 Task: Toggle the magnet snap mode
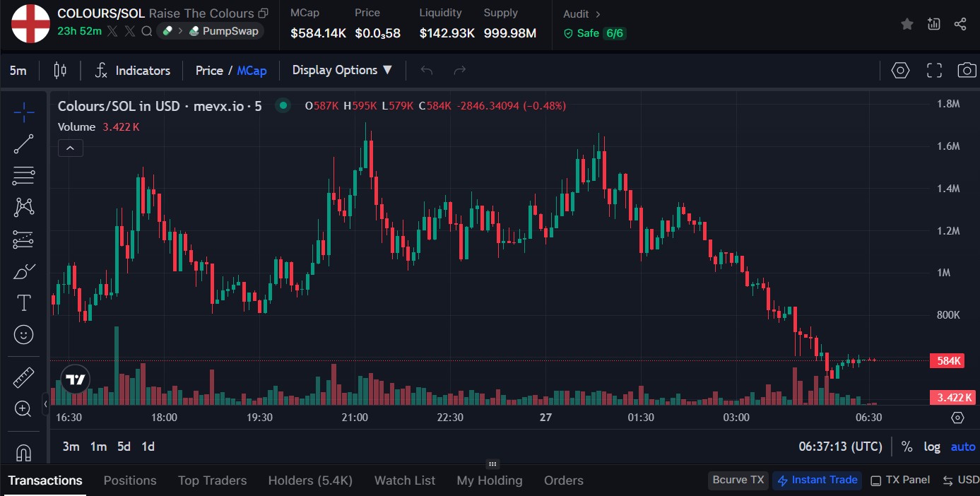pyautogui.click(x=24, y=452)
